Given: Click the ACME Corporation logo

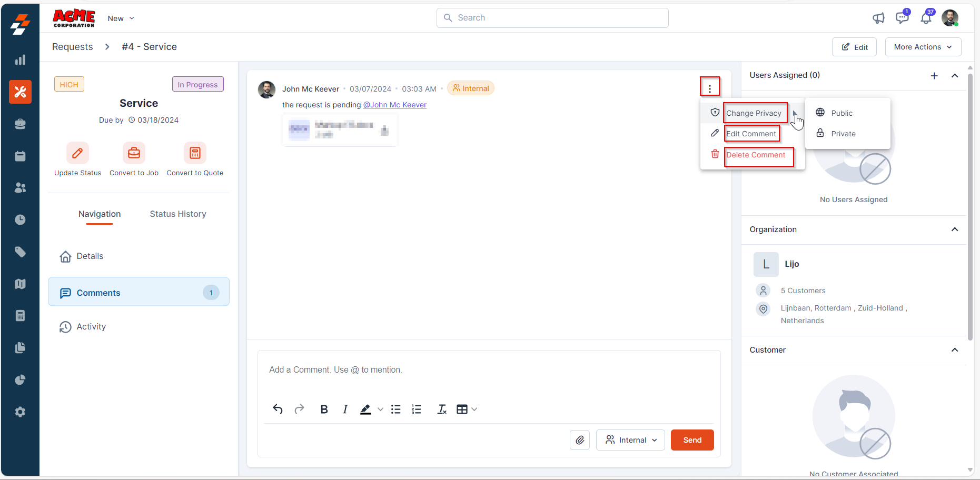Looking at the screenshot, I should pos(74,18).
